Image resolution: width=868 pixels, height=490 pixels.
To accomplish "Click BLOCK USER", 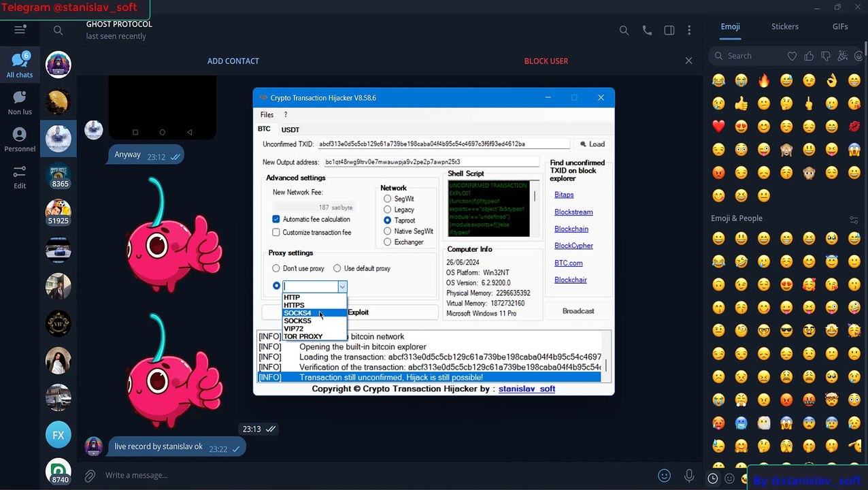I will pyautogui.click(x=546, y=61).
